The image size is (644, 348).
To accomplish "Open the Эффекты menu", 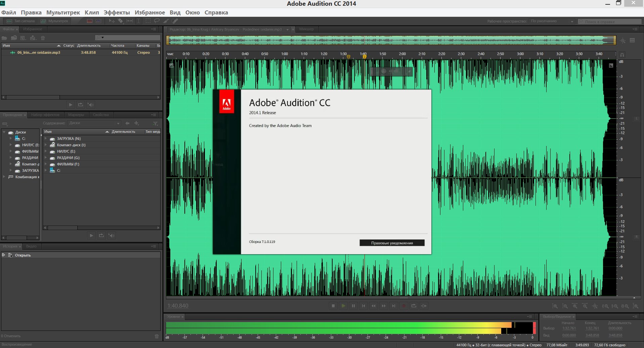I will click(116, 12).
